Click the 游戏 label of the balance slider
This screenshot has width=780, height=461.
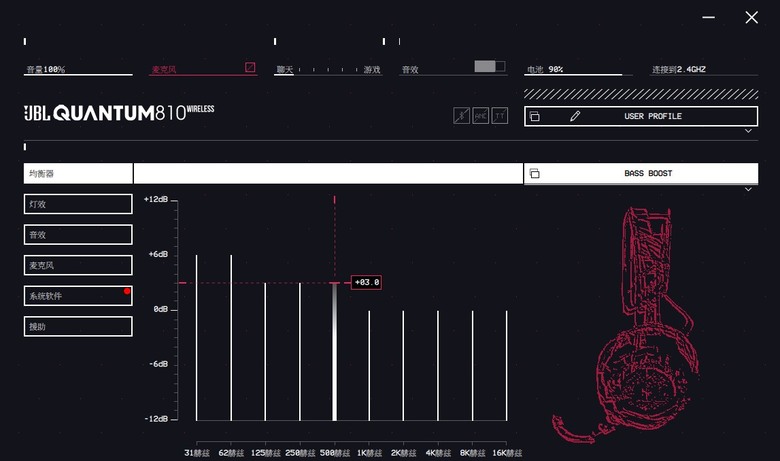click(x=372, y=70)
